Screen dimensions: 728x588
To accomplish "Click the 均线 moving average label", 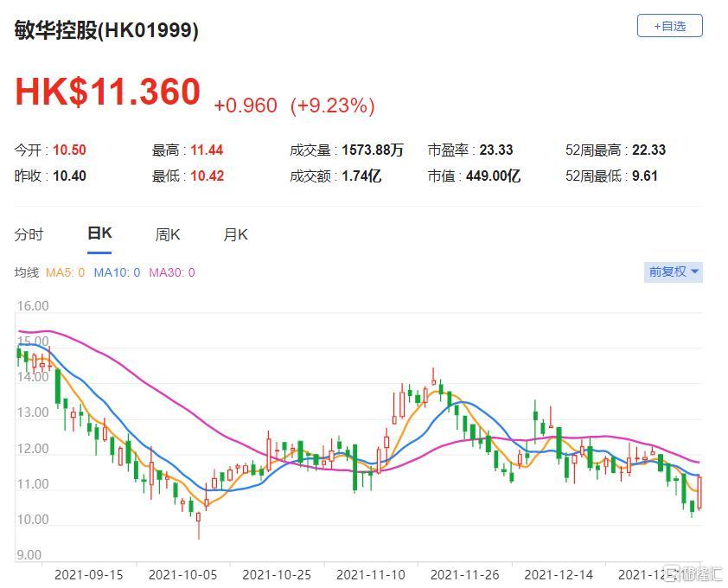I will (27, 272).
